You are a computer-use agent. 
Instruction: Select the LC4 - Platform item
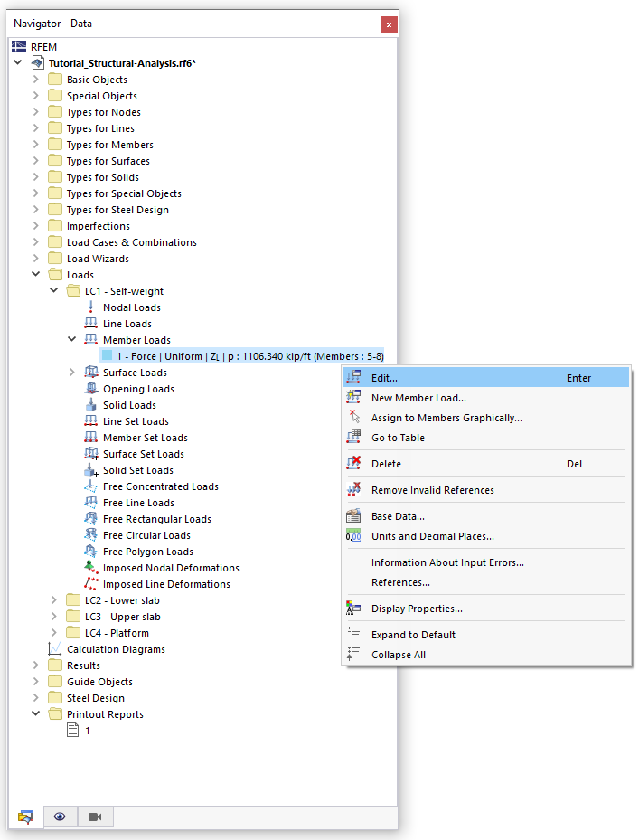(x=117, y=633)
